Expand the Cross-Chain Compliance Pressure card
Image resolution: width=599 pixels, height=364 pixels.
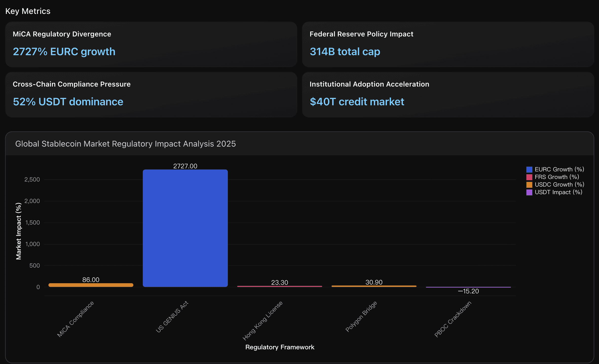(x=151, y=95)
